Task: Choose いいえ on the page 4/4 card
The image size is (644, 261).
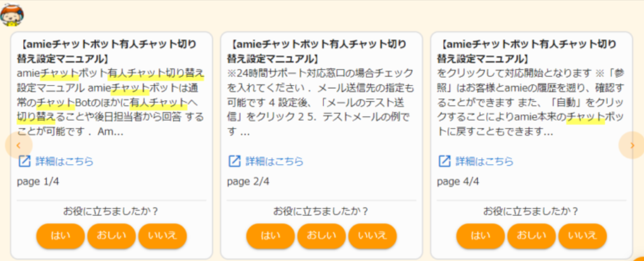Action: pyautogui.click(x=582, y=236)
